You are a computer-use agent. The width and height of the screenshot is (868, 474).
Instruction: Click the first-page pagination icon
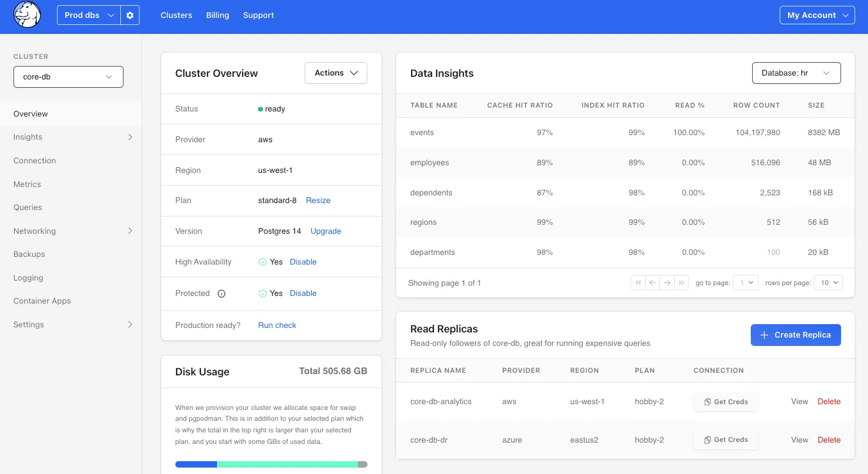[x=638, y=282]
